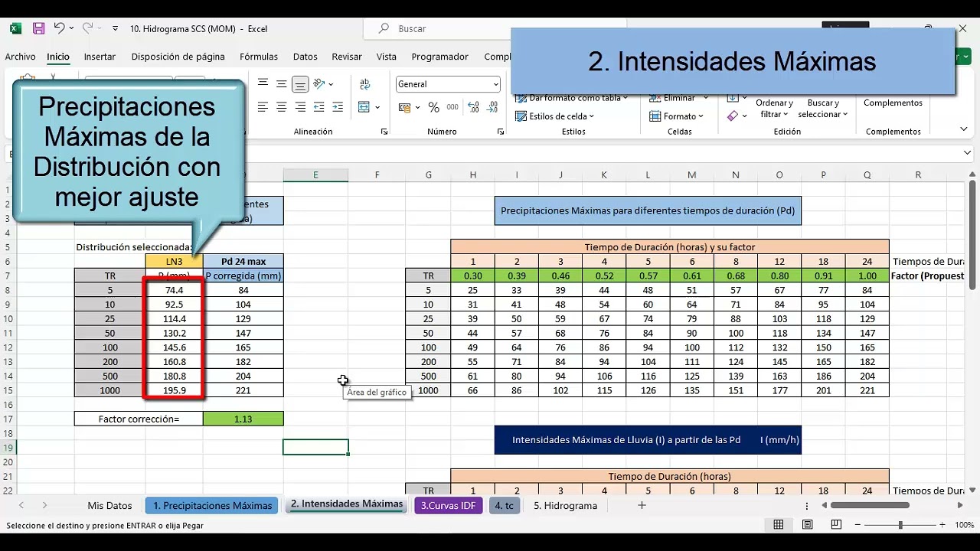Click Merge and Center icon
Screen dimensions: 980x551
364,107
